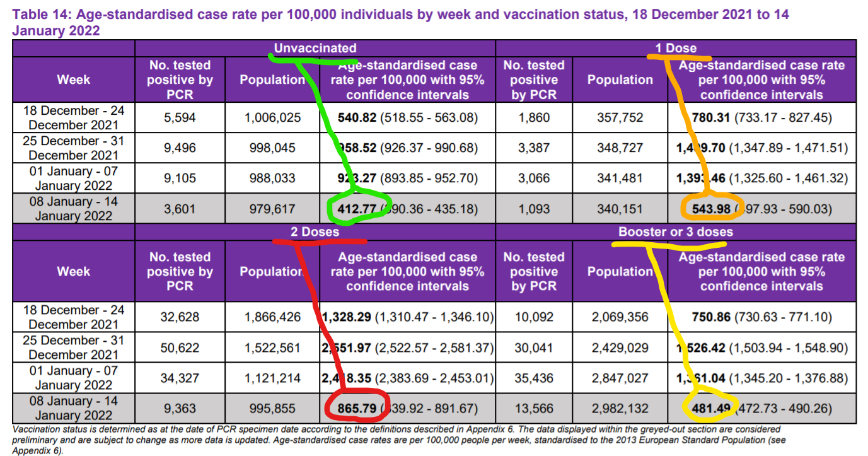Click the confidence interval (1,325.60 - 1,461.32)

tap(788, 178)
